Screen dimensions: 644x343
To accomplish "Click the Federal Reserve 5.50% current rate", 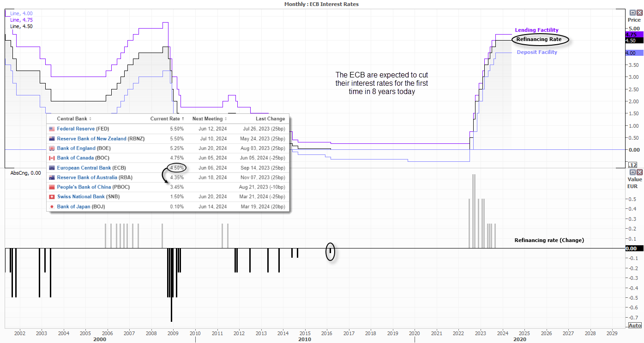I will coord(176,129).
